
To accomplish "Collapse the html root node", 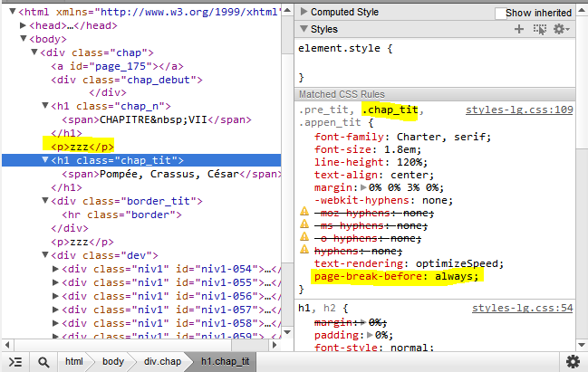I will click(13, 11).
